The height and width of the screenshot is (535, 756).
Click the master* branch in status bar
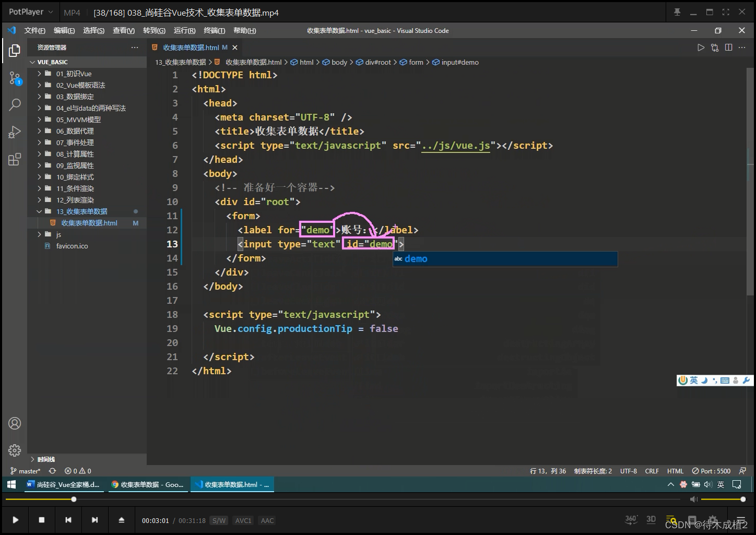pyautogui.click(x=25, y=471)
